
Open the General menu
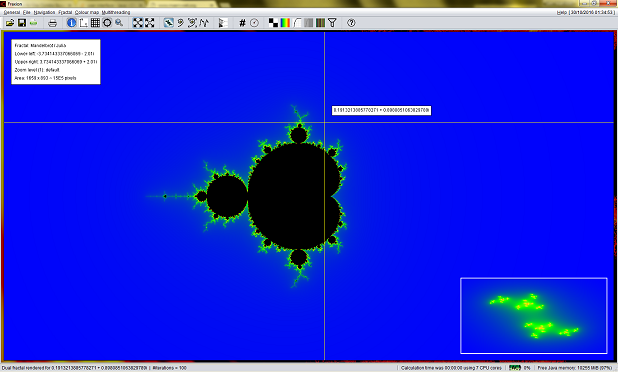pyautogui.click(x=12, y=13)
